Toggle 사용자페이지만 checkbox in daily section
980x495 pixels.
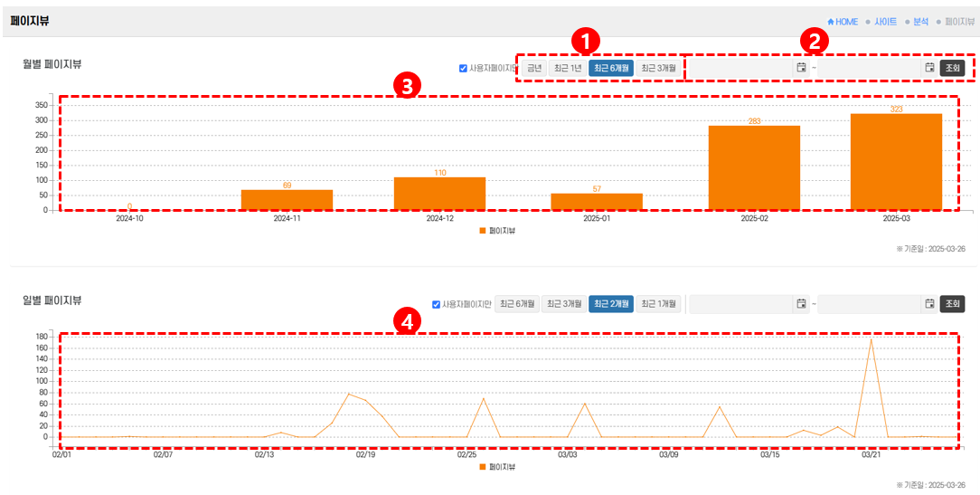pos(437,304)
